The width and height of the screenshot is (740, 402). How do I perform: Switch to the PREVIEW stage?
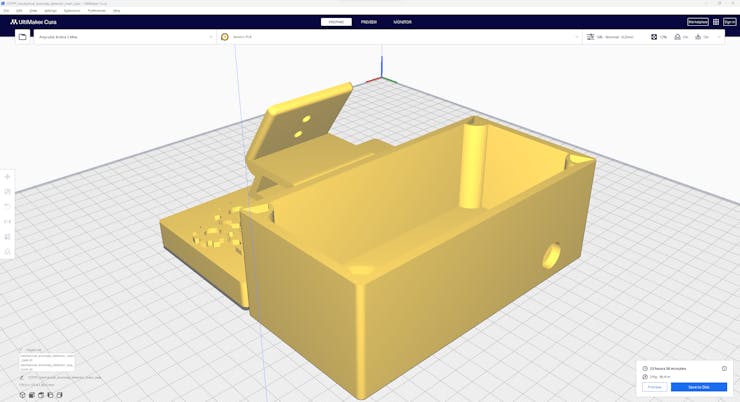coord(369,22)
